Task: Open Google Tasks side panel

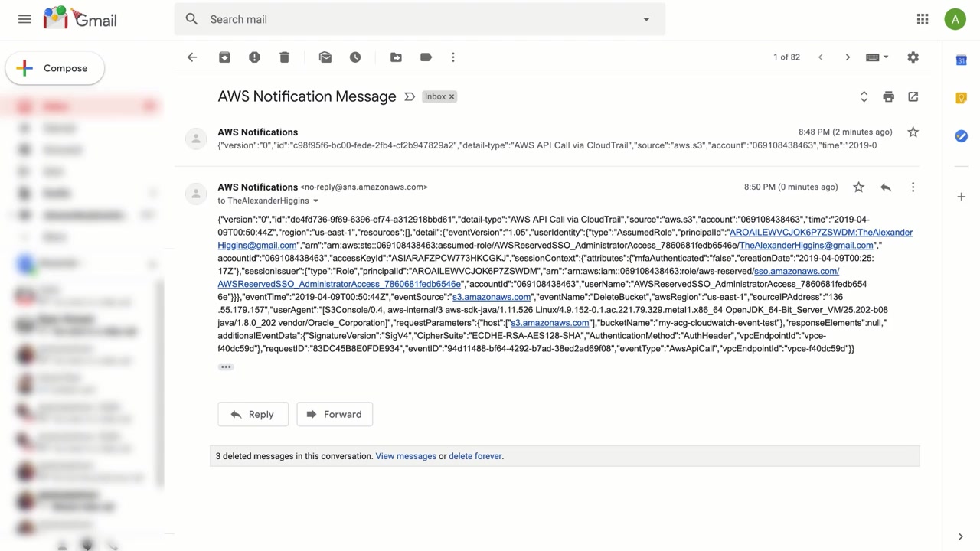Action: coord(962,136)
